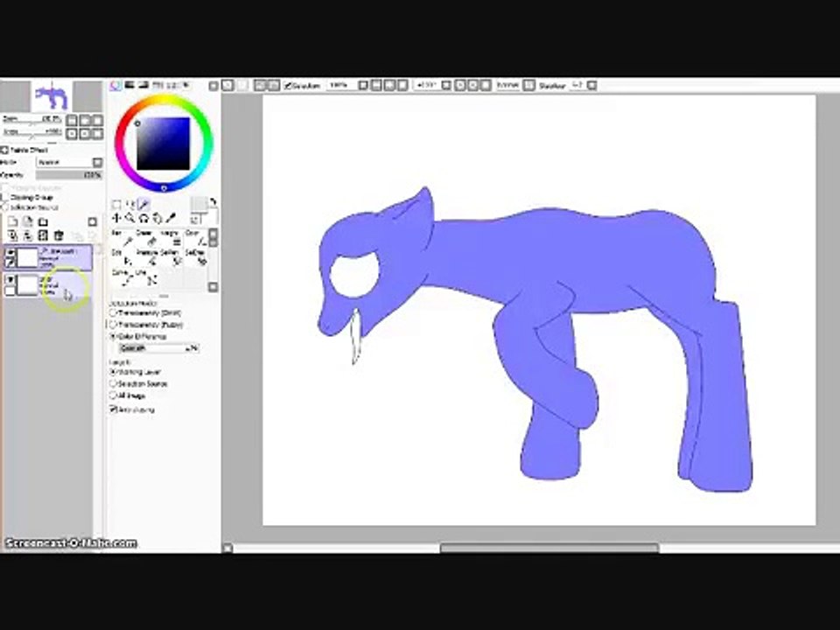The image size is (840, 630).
Task: Reset zoom button in top toolbar
Action: point(402,85)
